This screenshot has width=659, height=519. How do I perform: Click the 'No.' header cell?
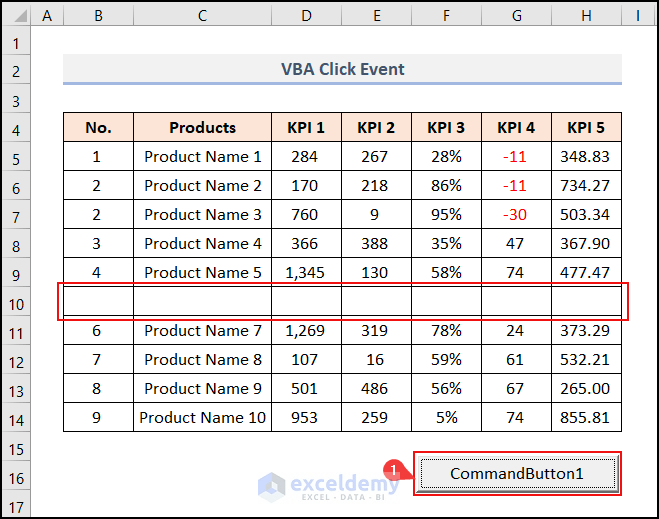click(x=98, y=127)
